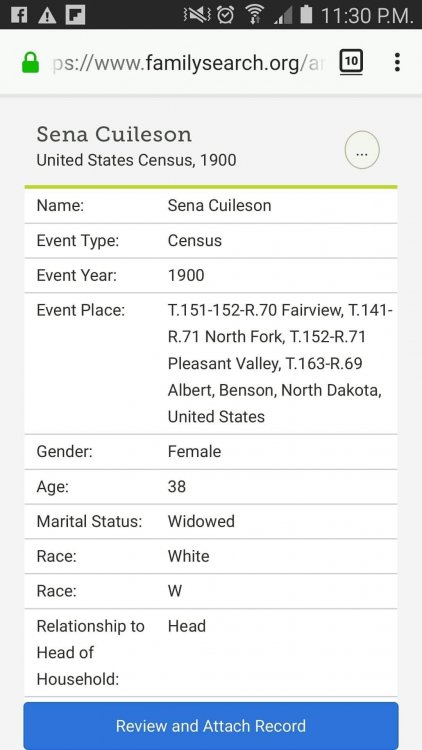Open the circular ellipsis options button
Screen dimensions: 422x750
[x=362, y=150]
